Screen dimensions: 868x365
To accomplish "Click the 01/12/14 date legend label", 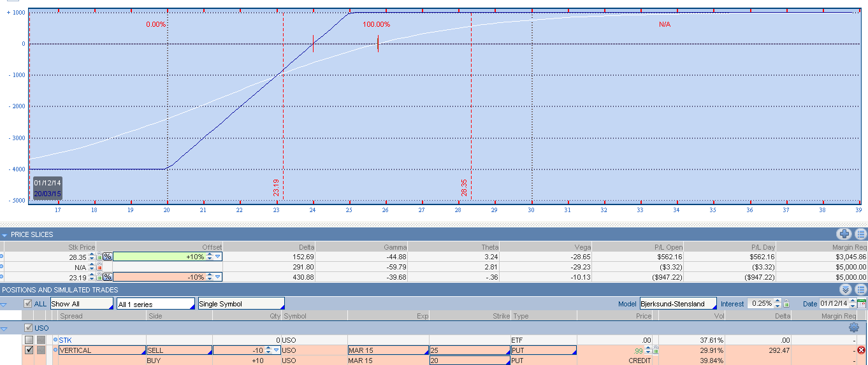I will 47,183.
